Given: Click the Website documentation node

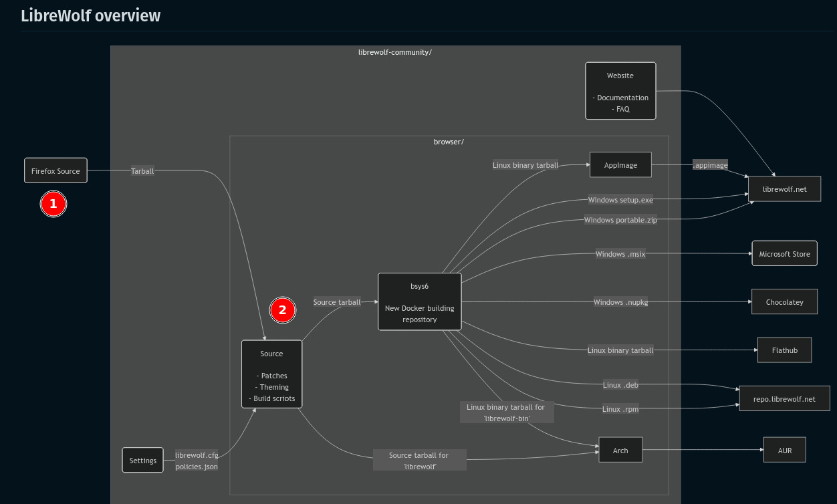Looking at the screenshot, I should pos(620,91).
